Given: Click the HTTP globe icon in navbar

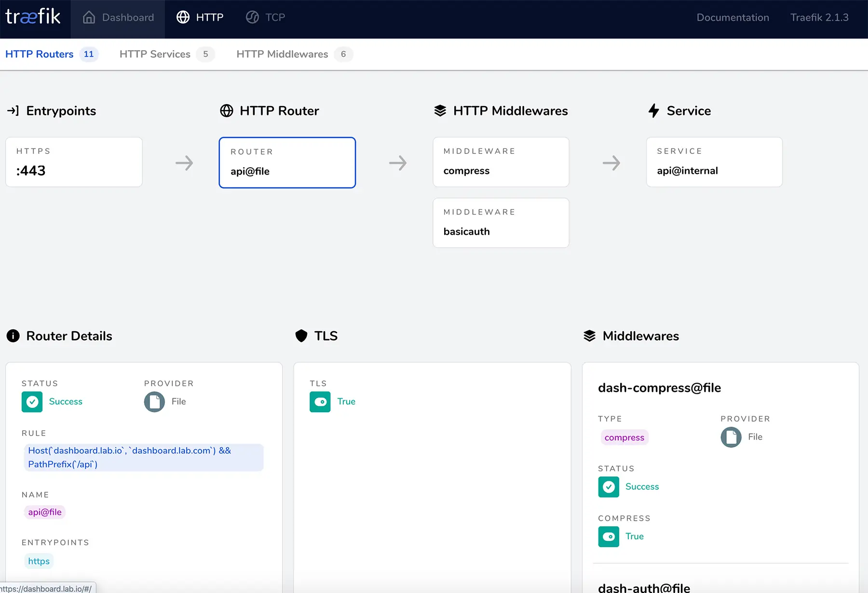Looking at the screenshot, I should 183,17.
